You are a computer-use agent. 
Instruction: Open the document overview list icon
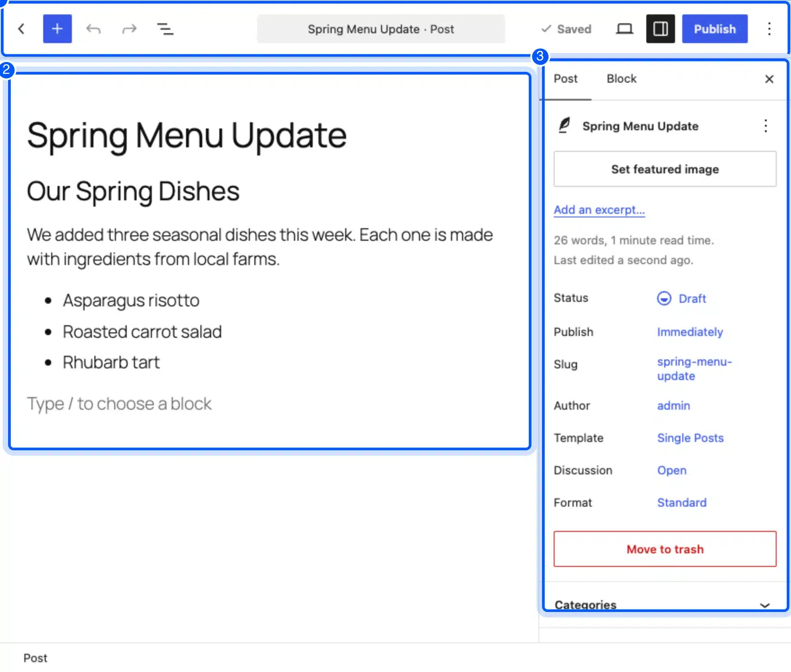(165, 29)
